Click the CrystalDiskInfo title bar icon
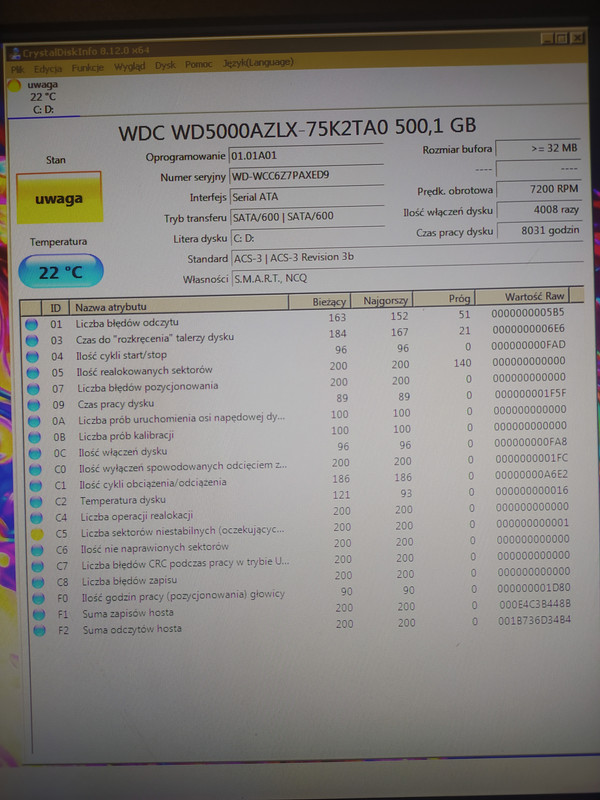This screenshot has height=800, width=600. point(15,54)
